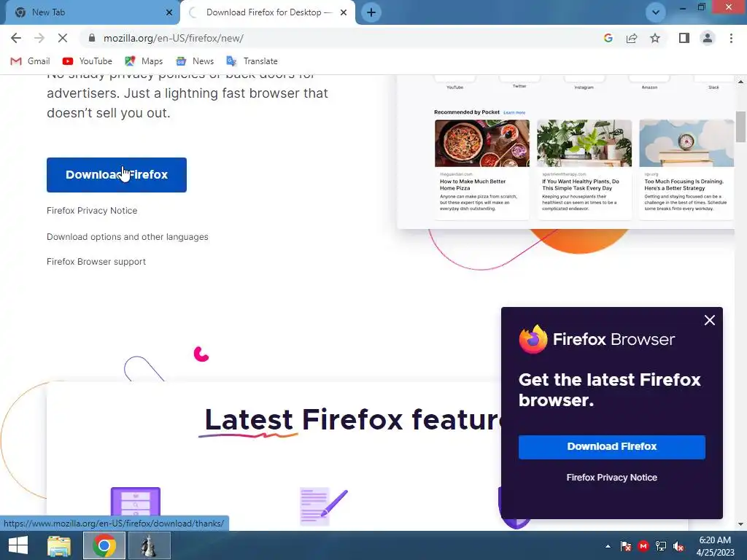The height and width of the screenshot is (560, 747).
Task: Close the Firefox Browser popup
Action: (x=709, y=320)
